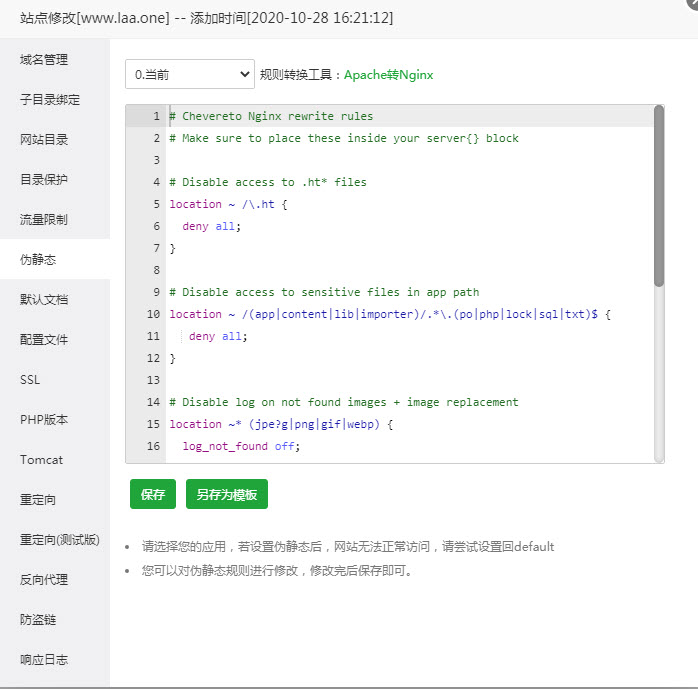This screenshot has width=698, height=689.
Task: Switch to the 子目录绑定 tab
Action: tap(50, 100)
